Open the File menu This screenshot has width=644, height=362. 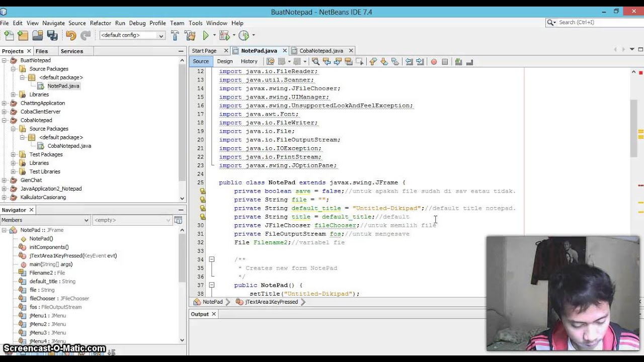tap(5, 23)
